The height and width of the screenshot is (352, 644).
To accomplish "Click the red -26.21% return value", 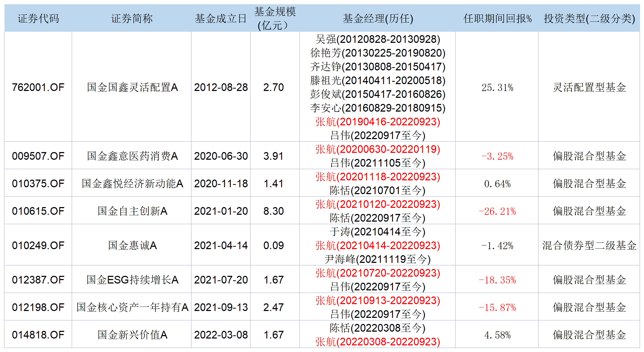I will tap(497, 211).
